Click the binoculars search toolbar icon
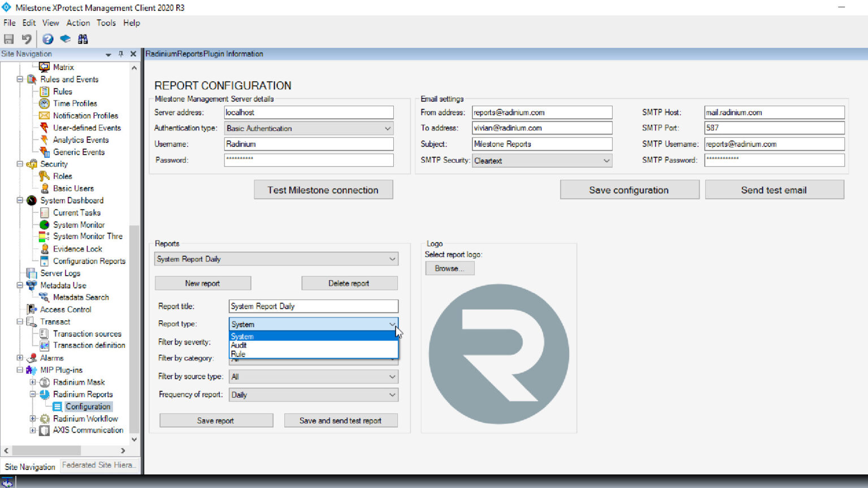The width and height of the screenshot is (868, 488). point(83,39)
